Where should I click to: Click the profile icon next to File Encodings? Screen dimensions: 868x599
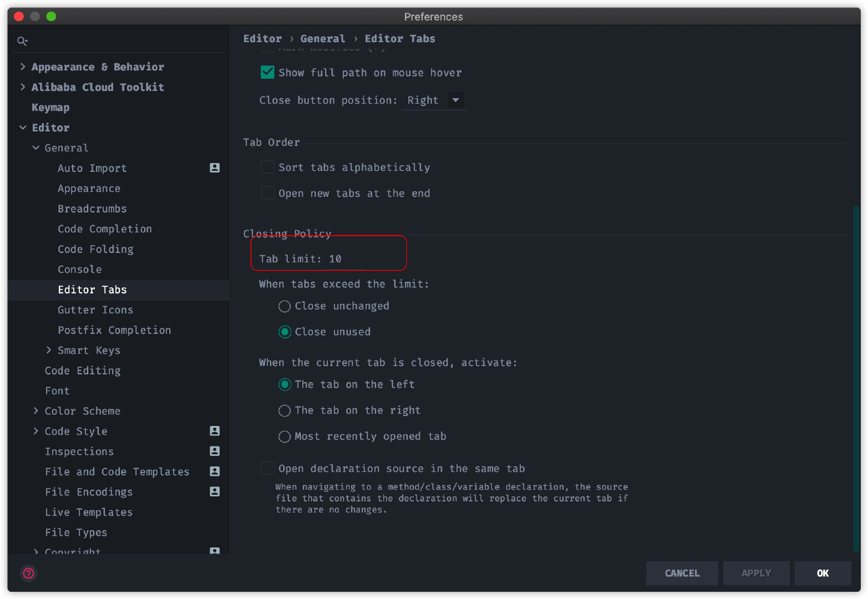click(x=215, y=491)
